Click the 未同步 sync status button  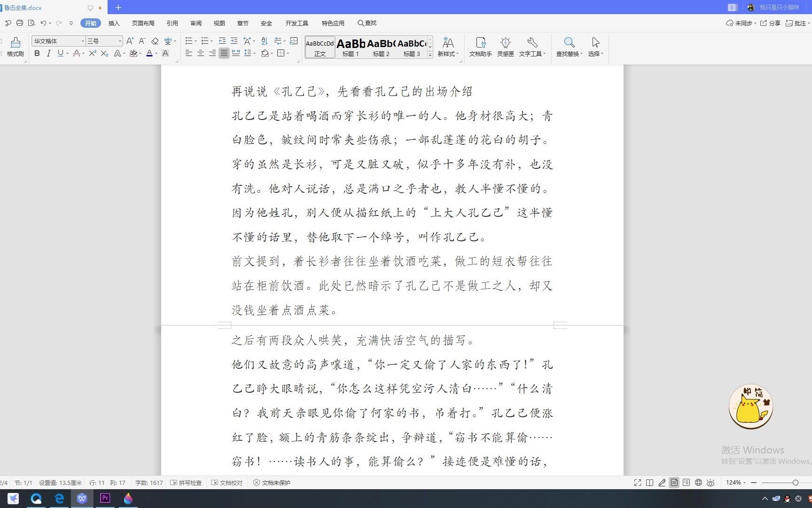[741, 23]
